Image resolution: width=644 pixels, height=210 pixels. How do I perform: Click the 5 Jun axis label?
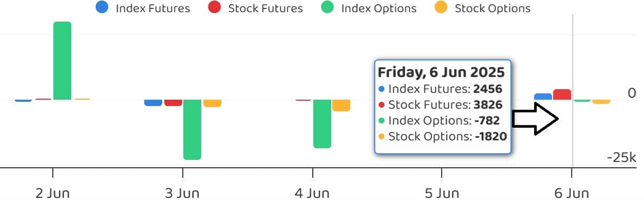442,193
